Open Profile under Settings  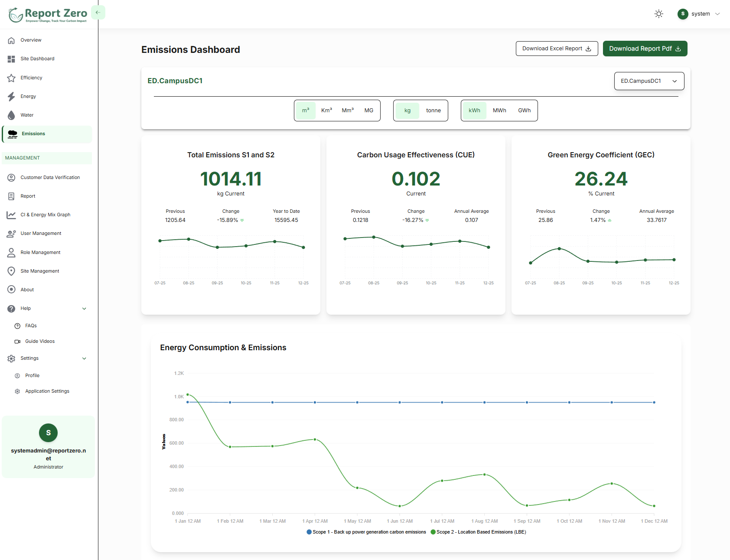[x=32, y=376]
